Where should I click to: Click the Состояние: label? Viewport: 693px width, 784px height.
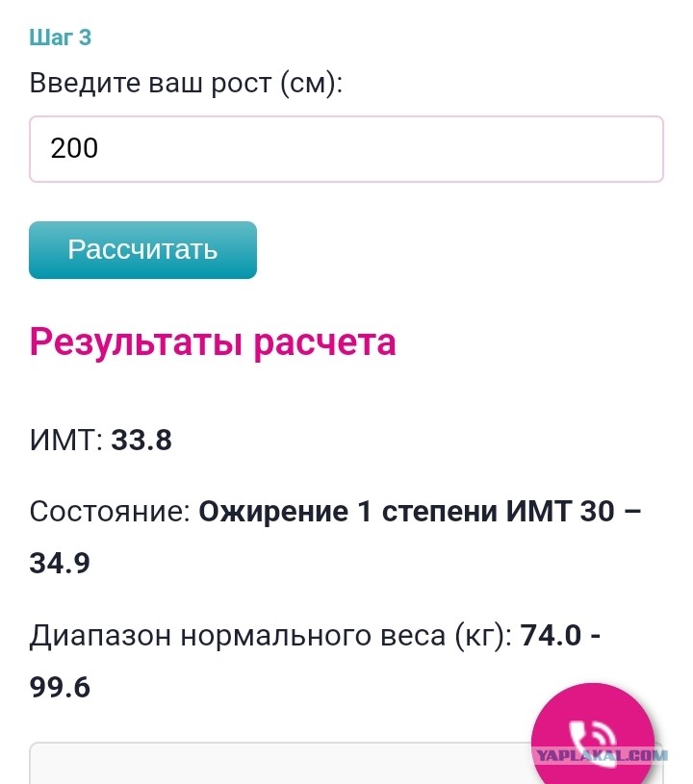(110, 512)
